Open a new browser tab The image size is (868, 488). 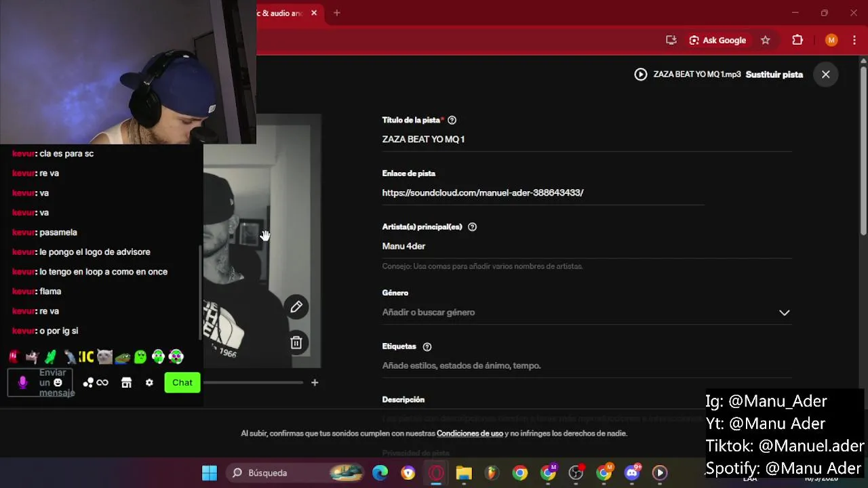[x=336, y=13]
